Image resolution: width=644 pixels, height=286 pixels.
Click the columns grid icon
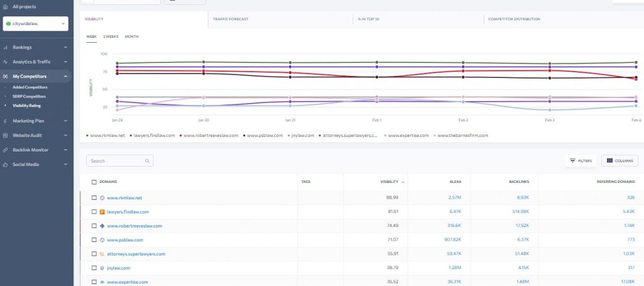tap(609, 161)
